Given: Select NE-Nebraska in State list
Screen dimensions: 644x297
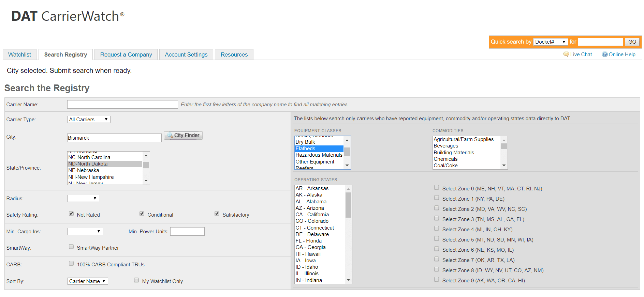Looking at the screenshot, I should (105, 170).
